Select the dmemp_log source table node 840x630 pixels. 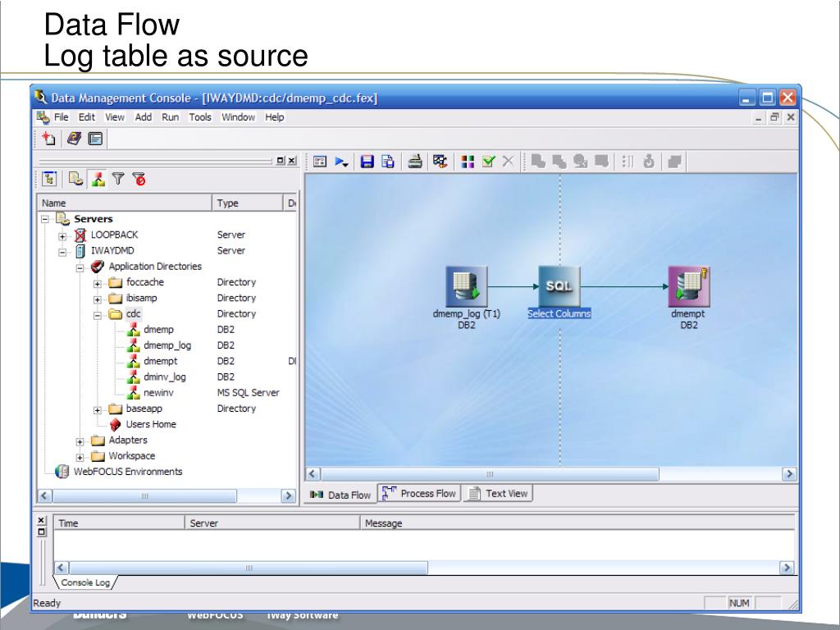467,286
